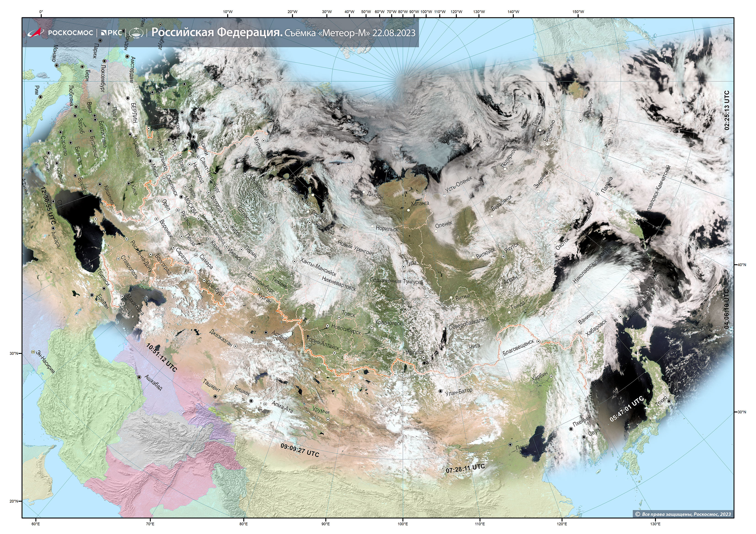Click the Пекин city marker dot
The width and height of the screenshot is (756, 534).
point(510,444)
